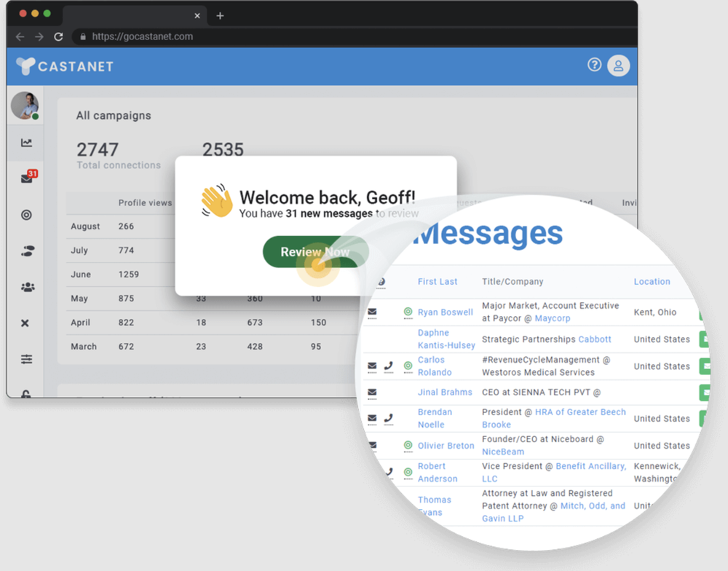Click the Cabbott company link
Screen dimensions: 728x571
594,339
